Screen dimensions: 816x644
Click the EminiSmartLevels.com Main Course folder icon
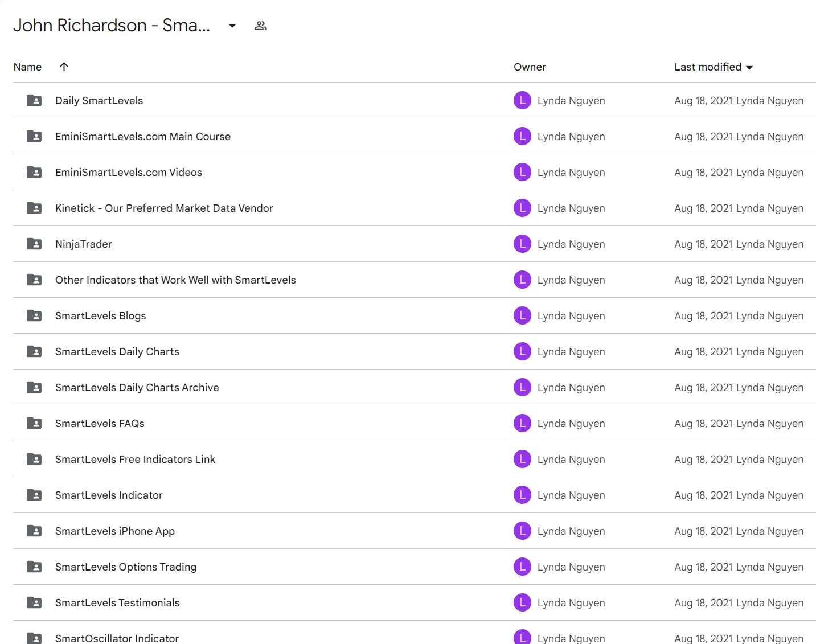point(34,136)
